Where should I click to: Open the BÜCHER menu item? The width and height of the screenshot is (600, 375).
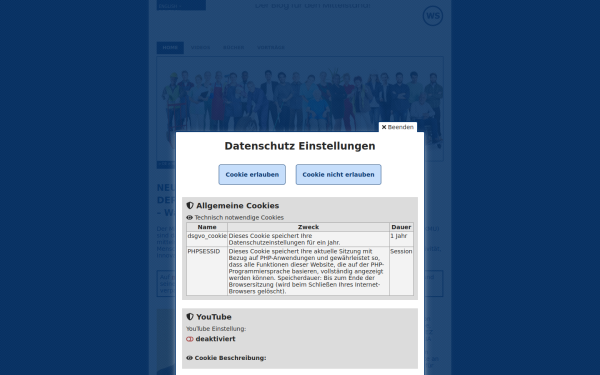click(233, 48)
